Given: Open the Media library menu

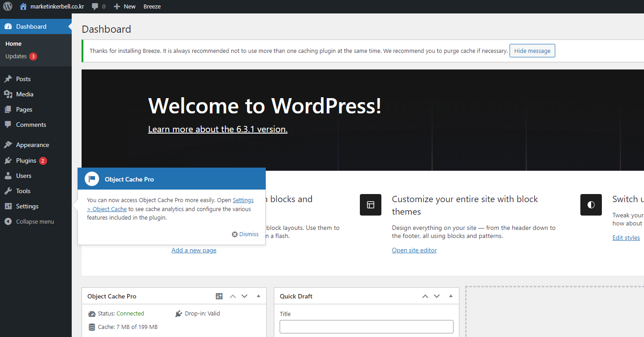Looking at the screenshot, I should 36,94.
